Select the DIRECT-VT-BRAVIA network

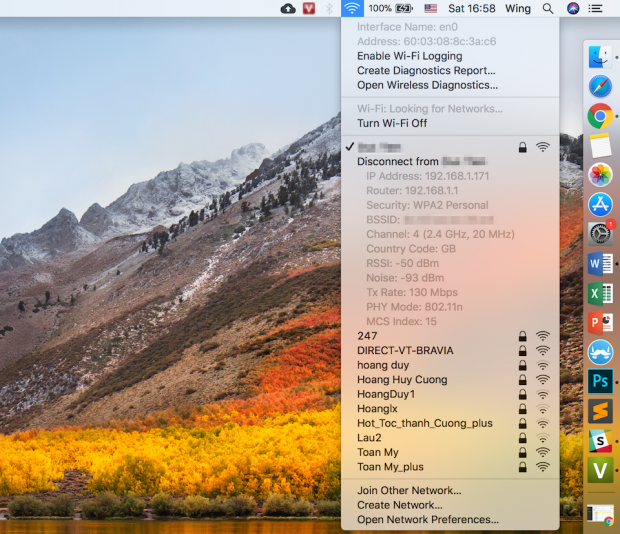click(x=405, y=351)
